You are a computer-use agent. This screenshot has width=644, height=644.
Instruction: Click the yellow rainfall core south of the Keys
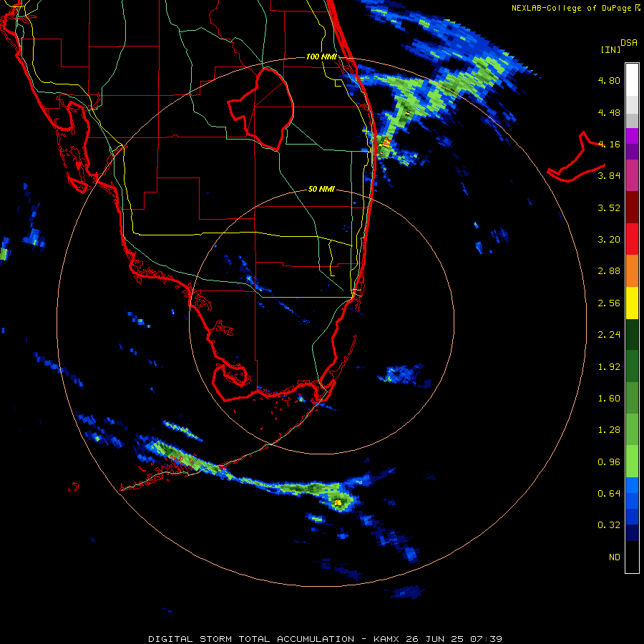[x=338, y=502]
